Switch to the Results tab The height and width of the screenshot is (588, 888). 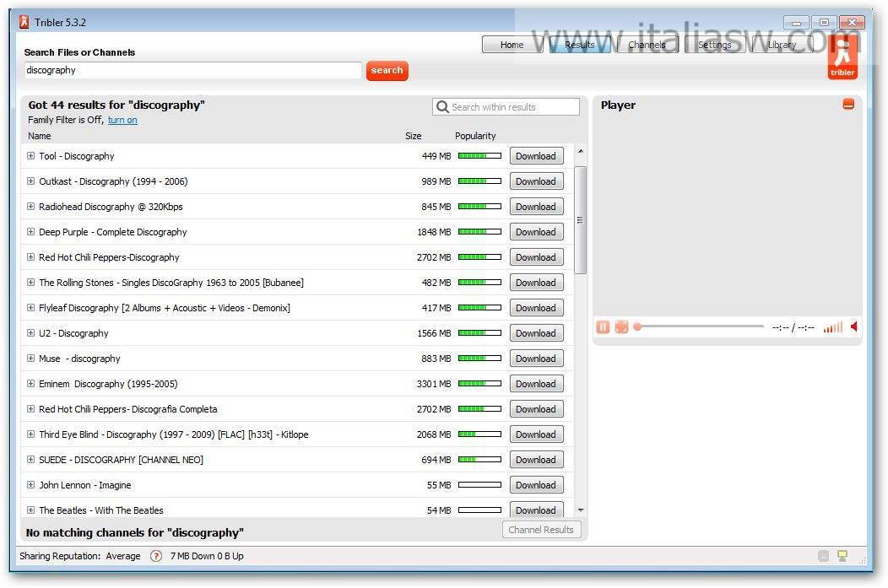[579, 45]
